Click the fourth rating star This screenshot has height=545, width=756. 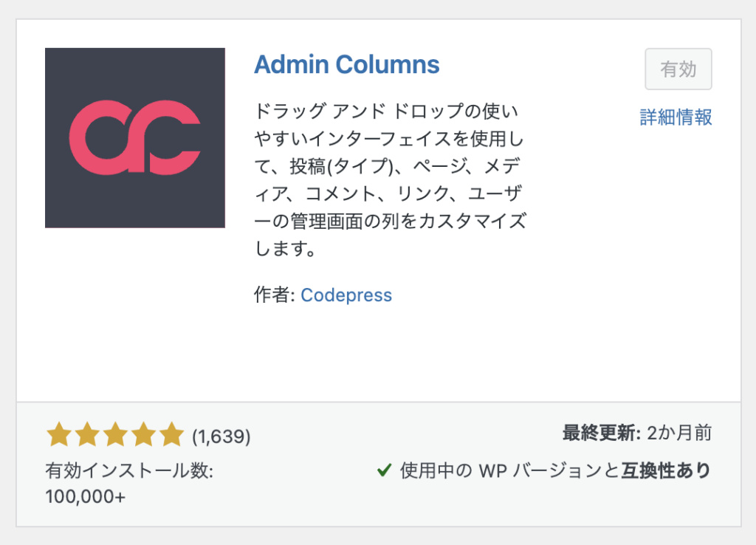(142, 435)
